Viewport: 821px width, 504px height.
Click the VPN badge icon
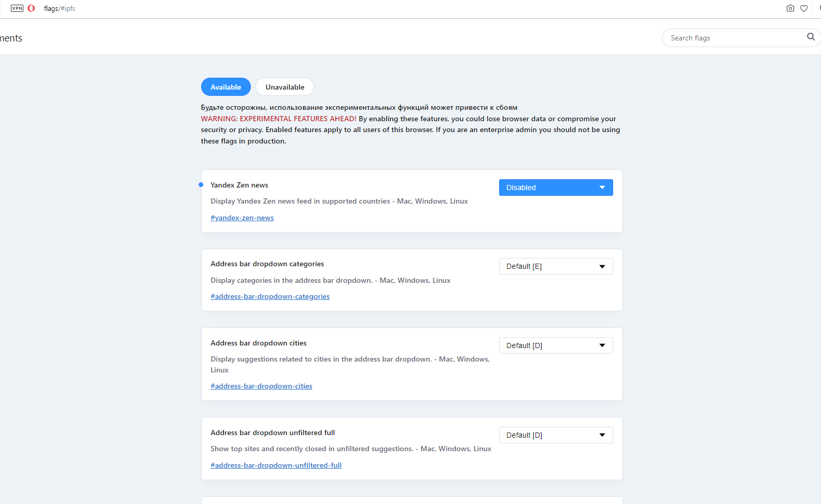(17, 8)
